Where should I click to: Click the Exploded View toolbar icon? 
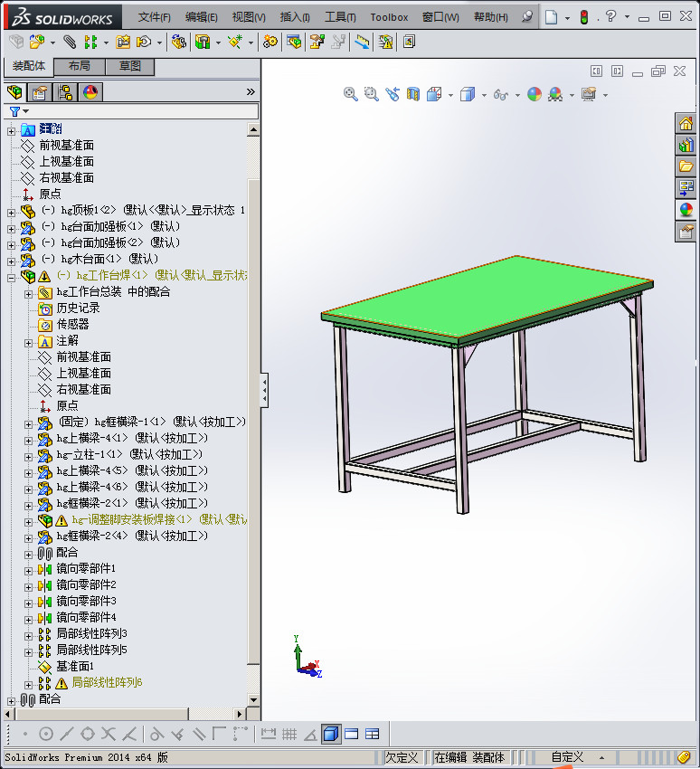[x=317, y=43]
